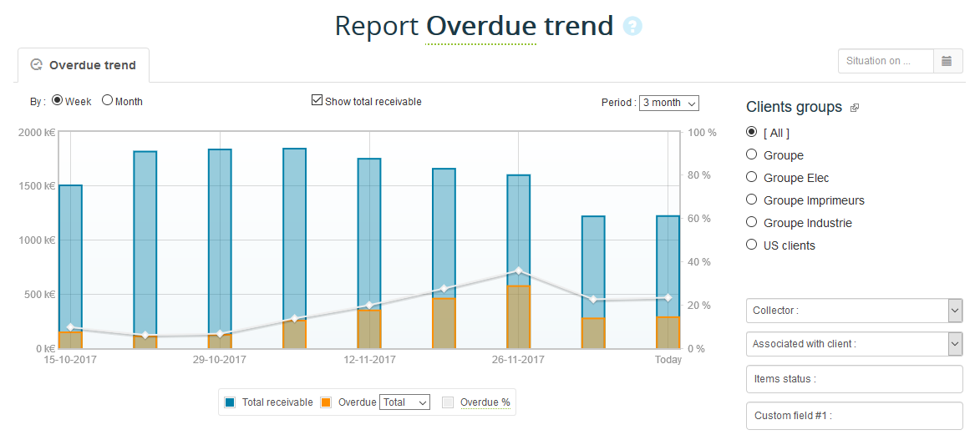The image size is (980, 440).
Task: Switch to the Overdue trend tab
Action: pos(83,65)
